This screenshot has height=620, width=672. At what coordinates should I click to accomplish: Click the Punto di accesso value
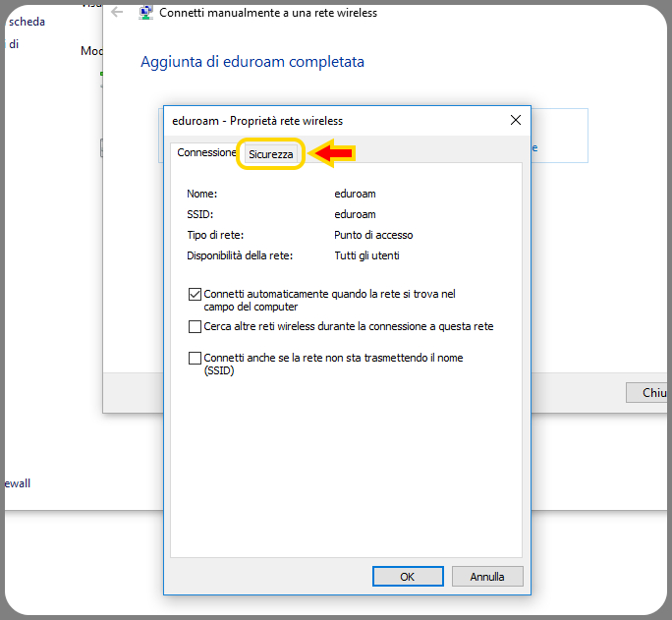pyautogui.click(x=373, y=235)
